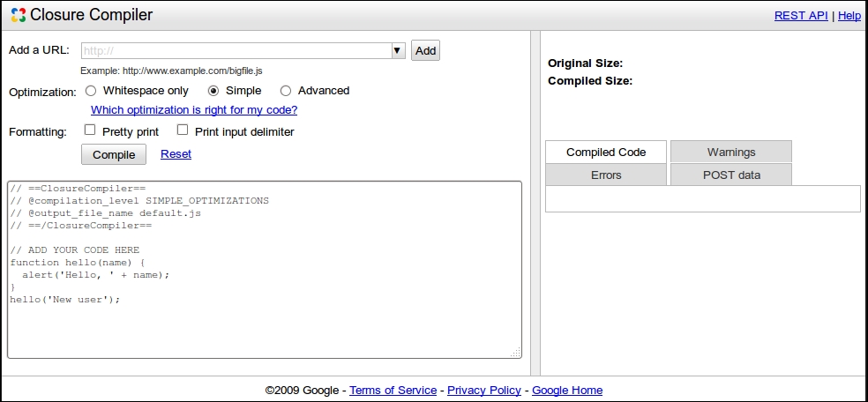Enable the Pretty print checkbox
The image size is (868, 402).
click(90, 130)
